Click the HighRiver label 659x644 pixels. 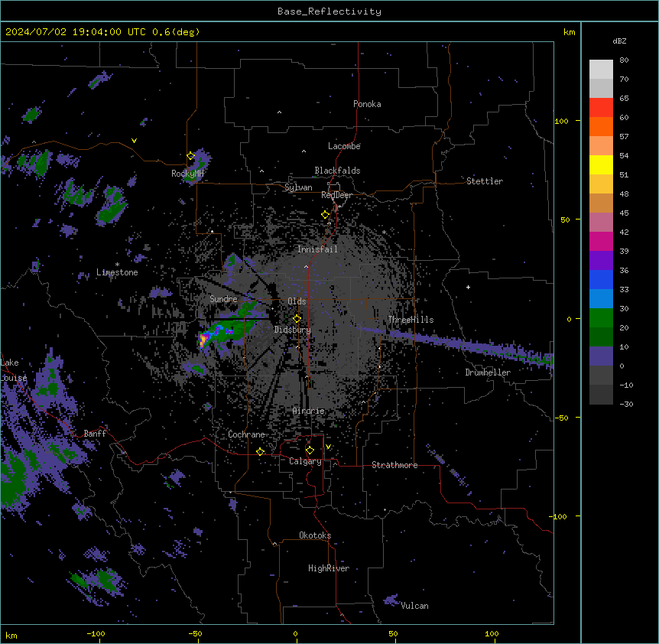click(x=329, y=568)
